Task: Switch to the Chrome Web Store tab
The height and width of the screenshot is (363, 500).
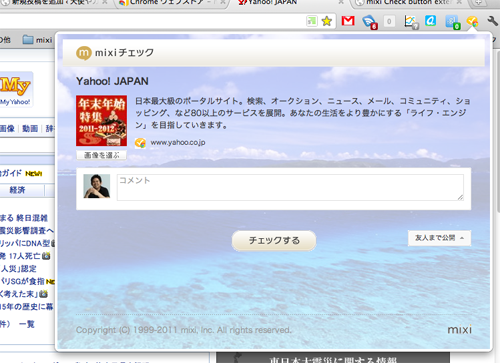Action: [x=172, y=3]
